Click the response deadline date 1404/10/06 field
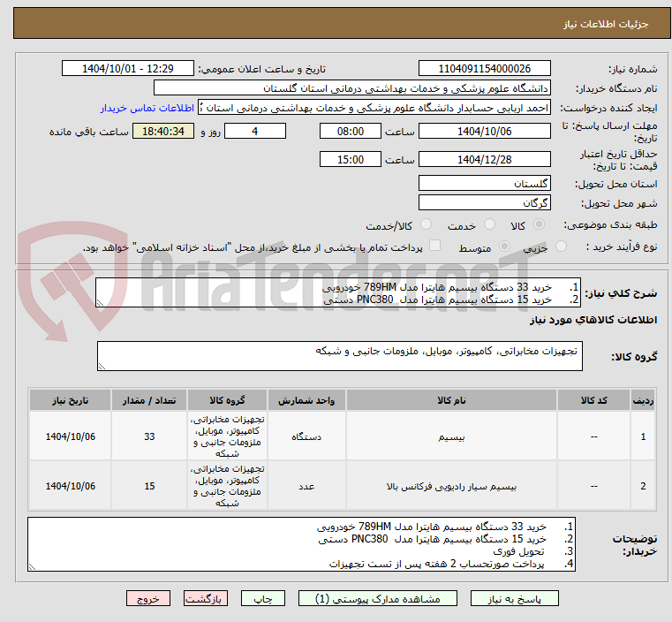The height and width of the screenshot is (622, 672). (x=484, y=131)
